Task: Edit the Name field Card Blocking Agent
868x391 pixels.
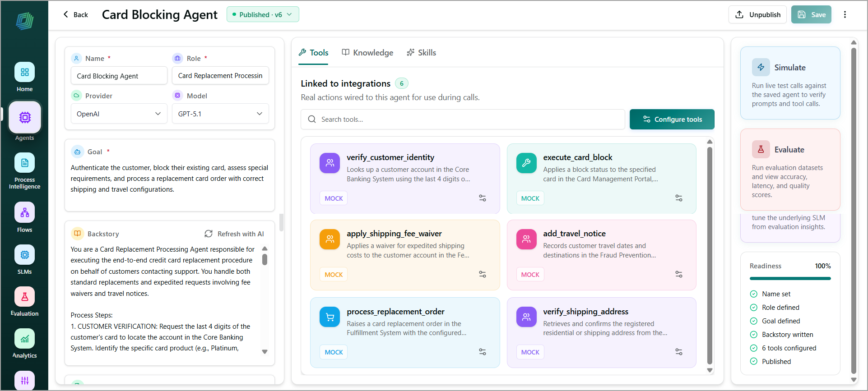Action: [119, 76]
